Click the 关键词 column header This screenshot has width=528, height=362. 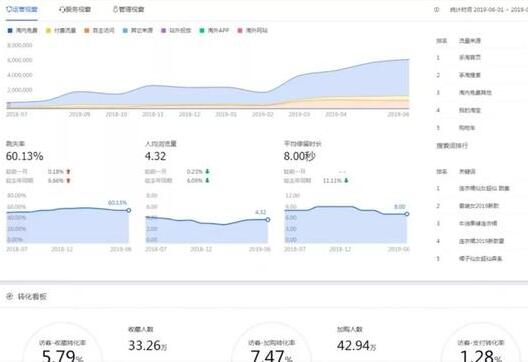coord(467,172)
